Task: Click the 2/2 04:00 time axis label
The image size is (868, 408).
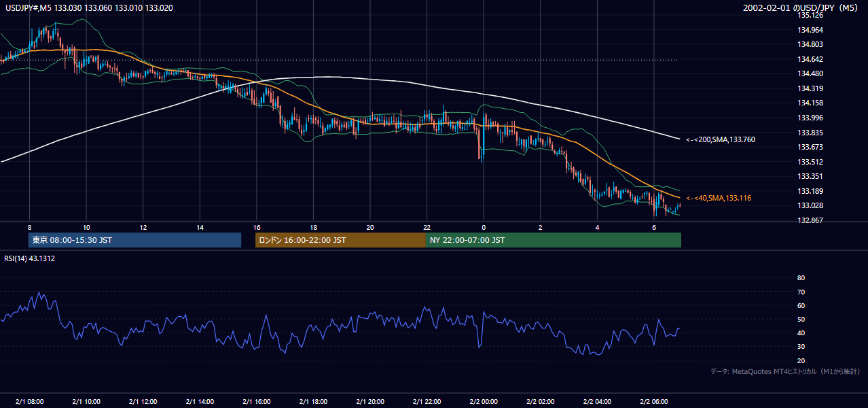Action: tap(597, 402)
